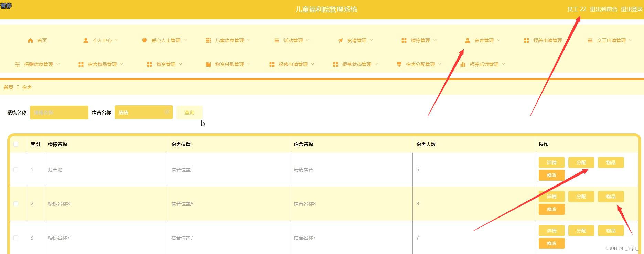Click the 查询 search button
Viewport: 644px width, 254px height.
(190, 113)
